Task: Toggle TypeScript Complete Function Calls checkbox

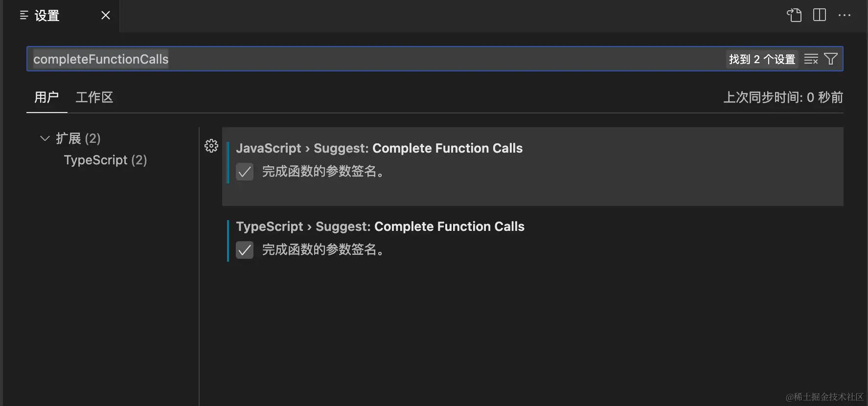Action: (x=245, y=250)
